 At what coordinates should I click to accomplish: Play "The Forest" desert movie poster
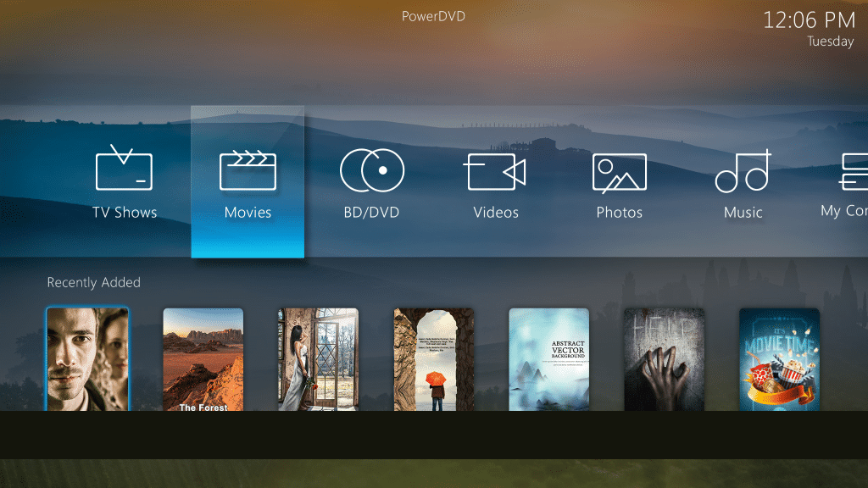point(203,359)
